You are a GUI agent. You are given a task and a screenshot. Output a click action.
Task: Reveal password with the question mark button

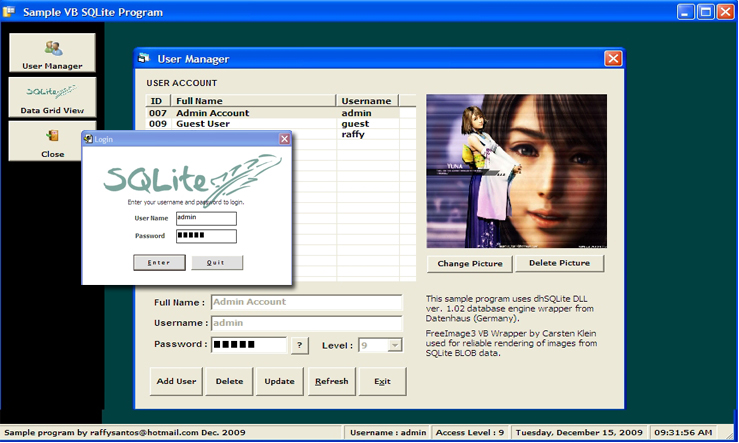point(299,345)
